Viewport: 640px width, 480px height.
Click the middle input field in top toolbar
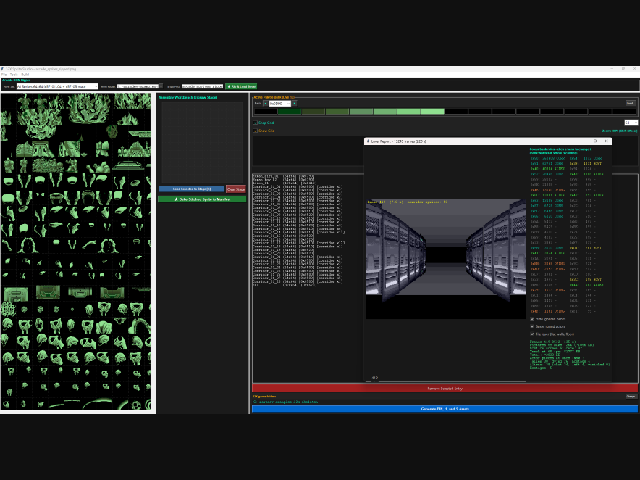(139, 87)
